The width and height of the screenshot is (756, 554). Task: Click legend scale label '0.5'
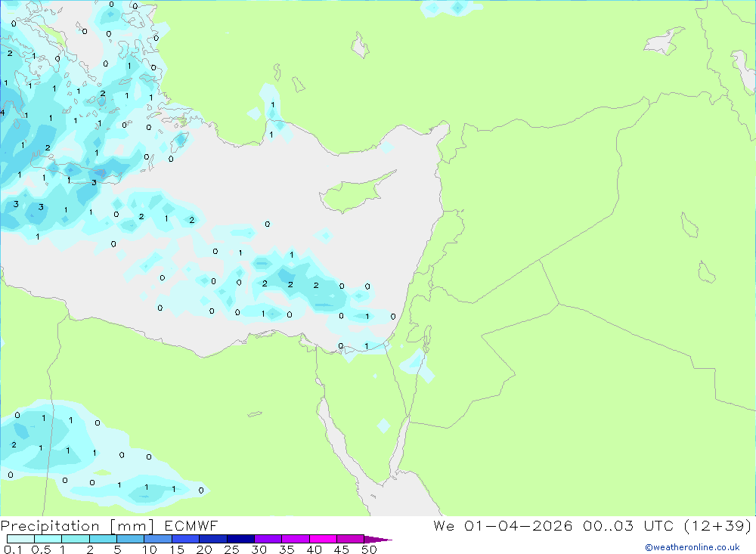[41, 549]
